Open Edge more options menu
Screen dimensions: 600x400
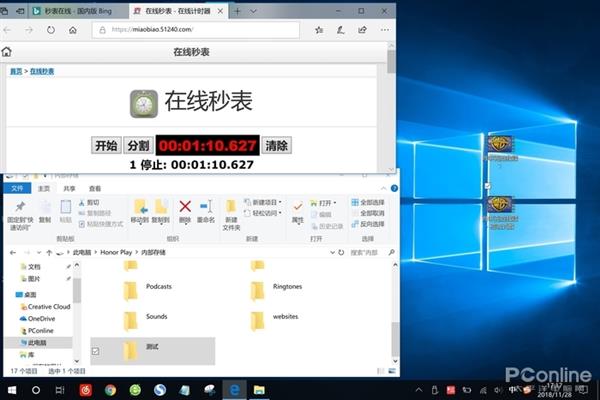click(385, 29)
